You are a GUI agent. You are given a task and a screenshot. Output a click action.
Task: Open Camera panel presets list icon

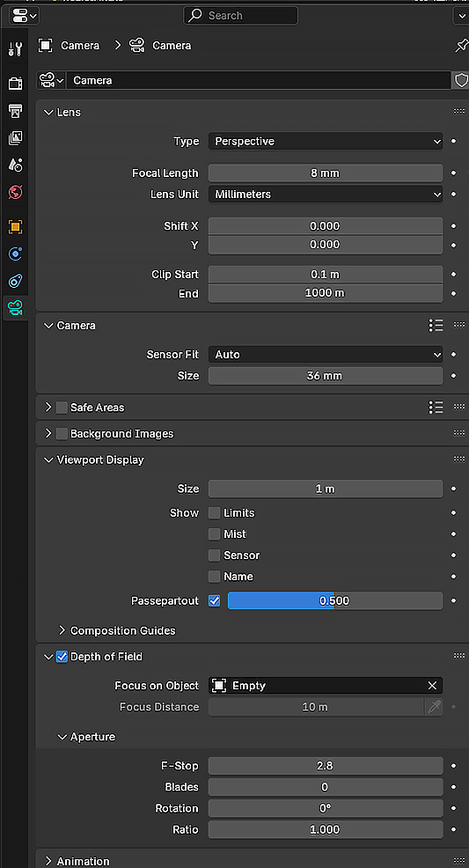point(436,326)
